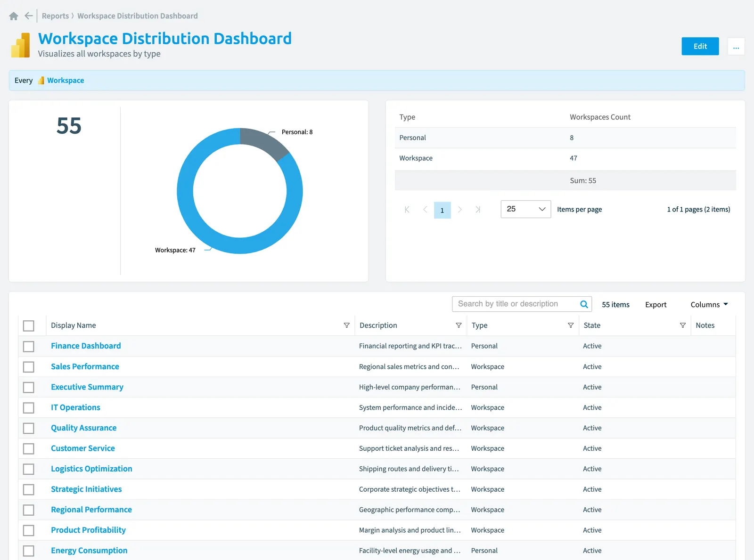Open the Columns dropdown
This screenshot has width=754, height=560.
click(709, 305)
